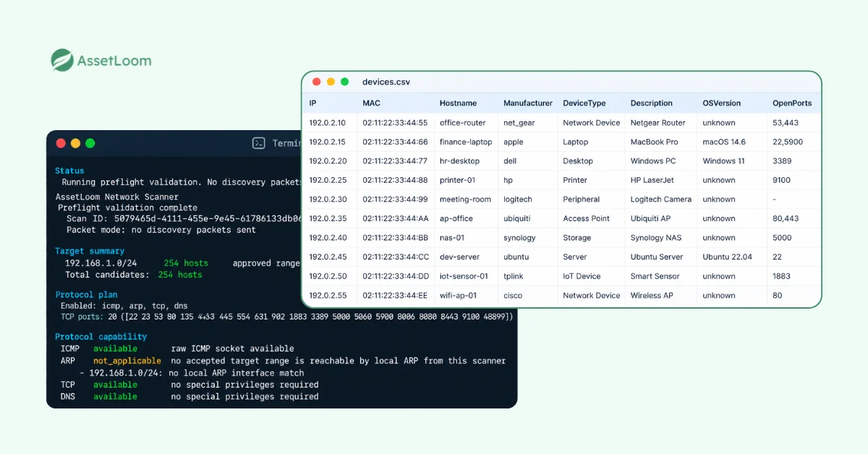
Task: Click IP cell 192.0.2.25
Action: 328,180
